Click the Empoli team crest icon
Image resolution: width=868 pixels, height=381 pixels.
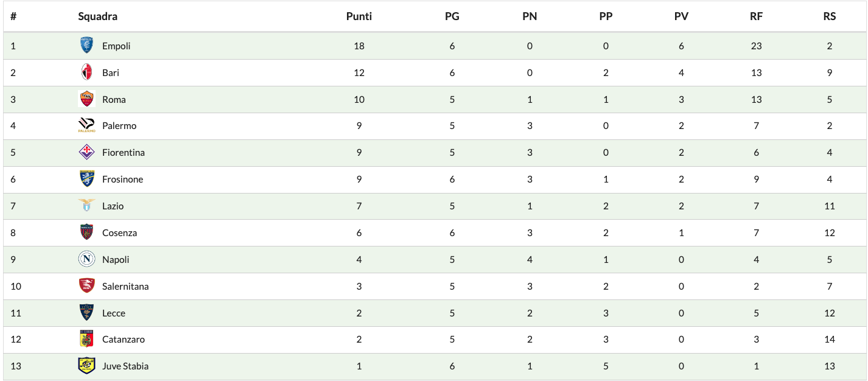[86, 46]
